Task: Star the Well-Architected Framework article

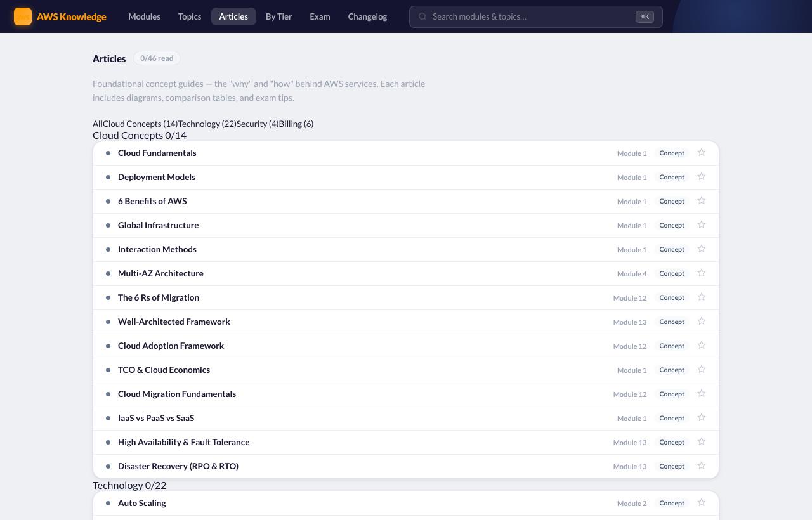Action: pos(702,322)
